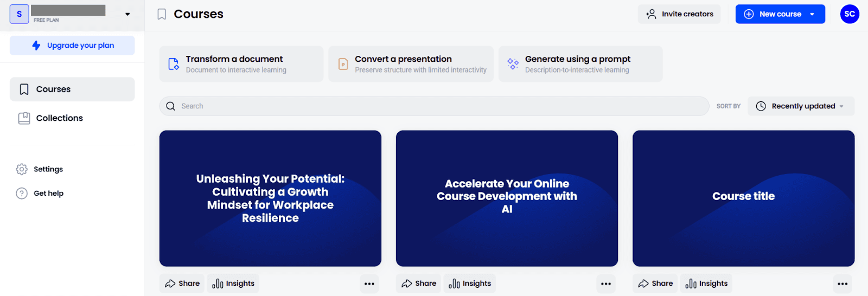Click the Convert a presentation icon
This screenshot has width=868, height=296.
click(343, 64)
